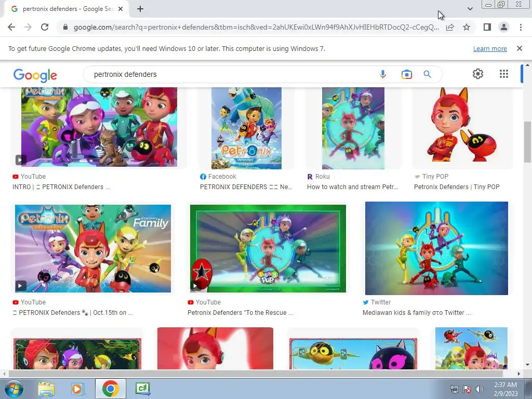The width and height of the screenshot is (532, 399).
Task: Click the scroll down arrow
Action: (527, 365)
